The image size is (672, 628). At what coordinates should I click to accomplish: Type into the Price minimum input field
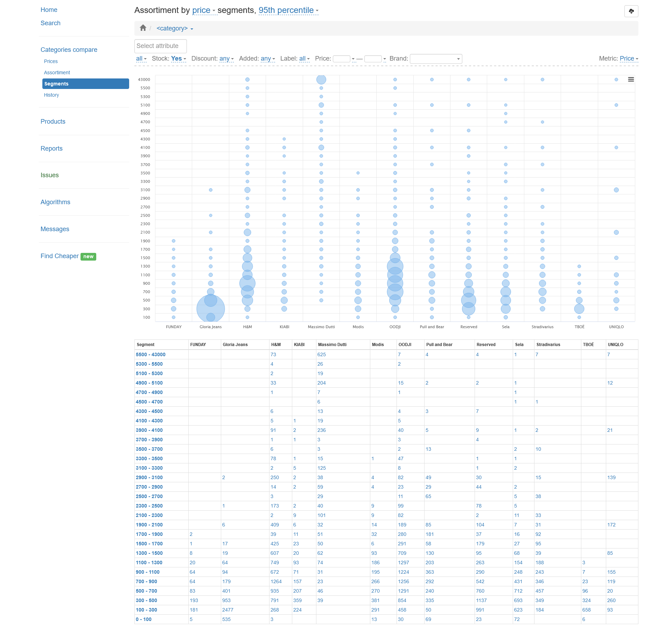point(343,58)
